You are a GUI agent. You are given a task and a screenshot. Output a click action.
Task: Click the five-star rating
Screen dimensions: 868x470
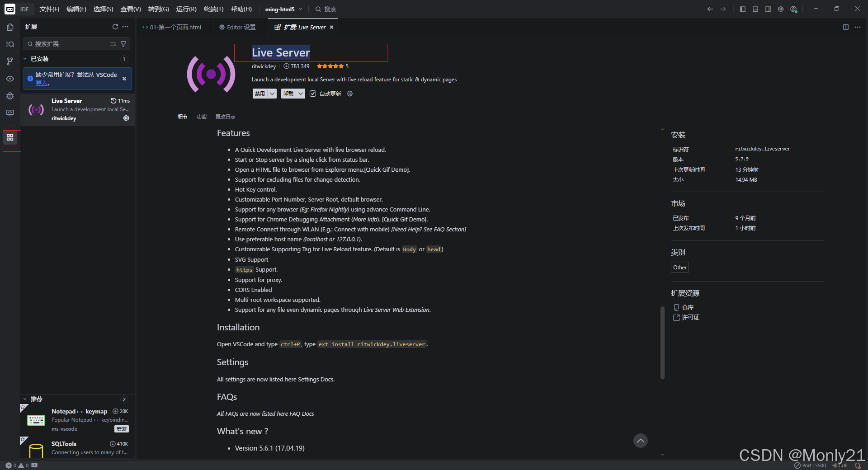click(330, 66)
